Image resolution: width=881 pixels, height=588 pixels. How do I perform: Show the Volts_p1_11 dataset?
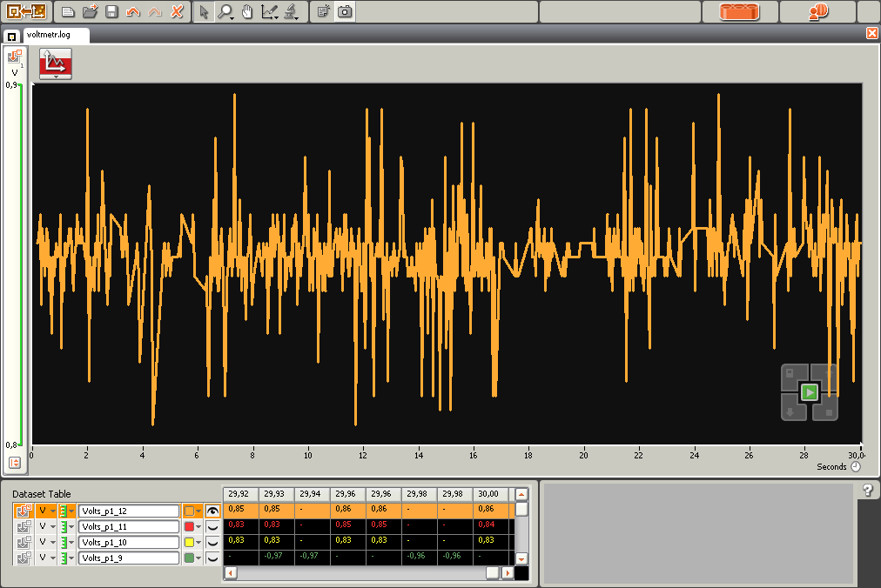point(212,527)
